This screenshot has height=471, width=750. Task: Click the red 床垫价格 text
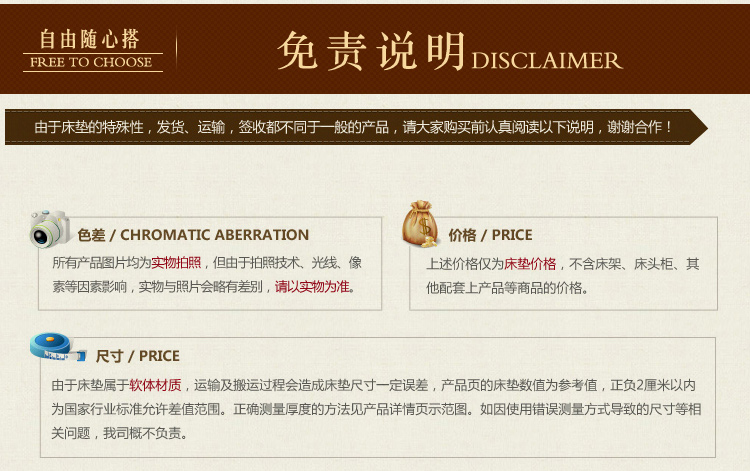coord(530,264)
